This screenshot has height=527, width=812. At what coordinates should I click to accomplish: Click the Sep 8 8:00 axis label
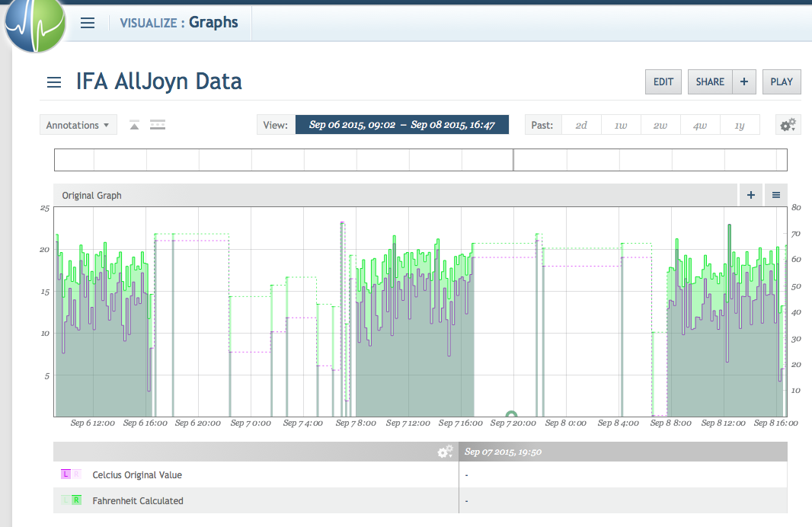click(x=671, y=423)
